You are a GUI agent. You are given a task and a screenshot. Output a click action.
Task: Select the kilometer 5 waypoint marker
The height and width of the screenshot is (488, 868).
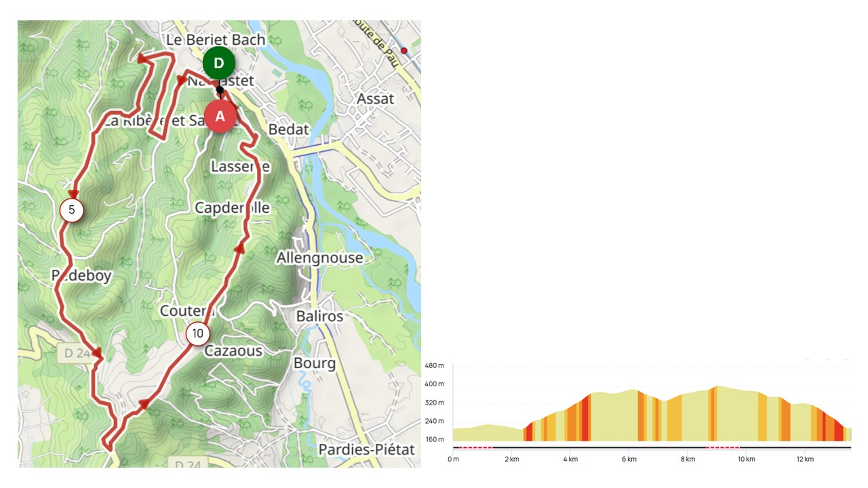[71, 210]
